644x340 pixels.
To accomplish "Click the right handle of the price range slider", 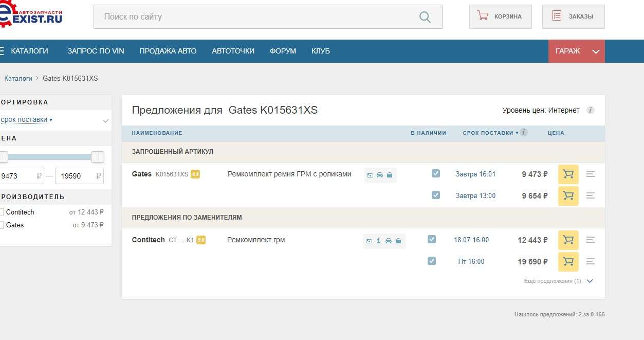I will [x=98, y=157].
